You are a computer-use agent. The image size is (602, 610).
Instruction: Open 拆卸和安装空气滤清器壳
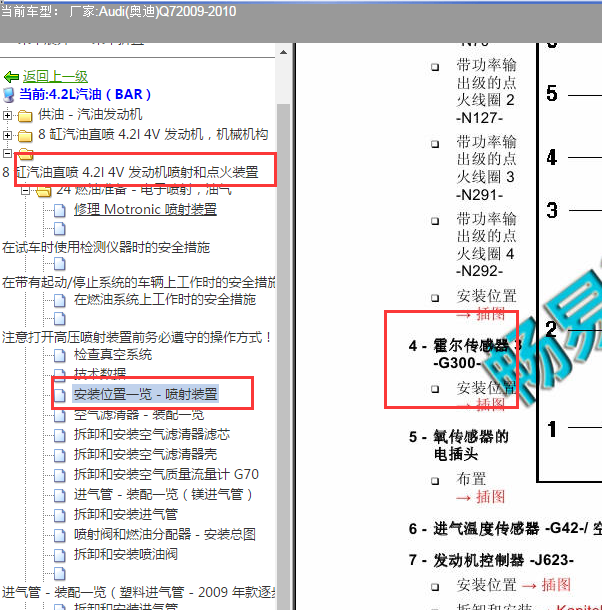point(146,454)
